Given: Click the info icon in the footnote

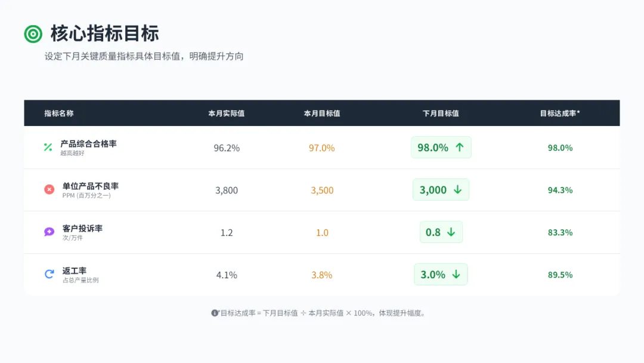Looking at the screenshot, I should (x=215, y=313).
